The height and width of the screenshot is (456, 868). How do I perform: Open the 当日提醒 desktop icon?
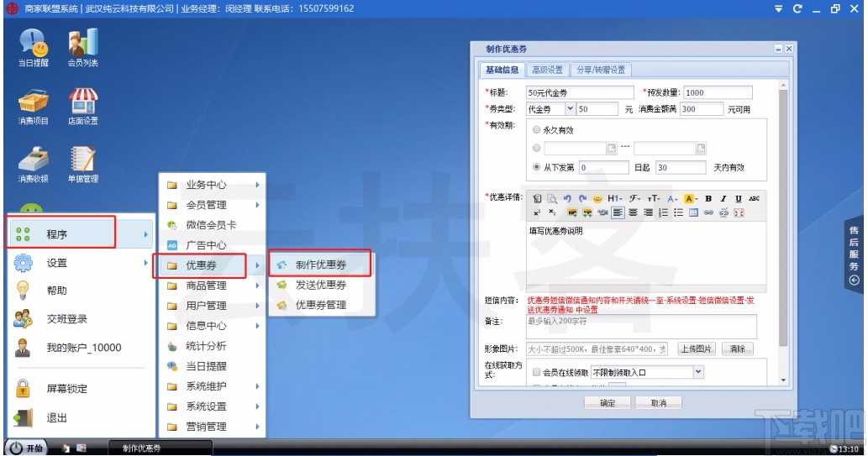coord(34,47)
